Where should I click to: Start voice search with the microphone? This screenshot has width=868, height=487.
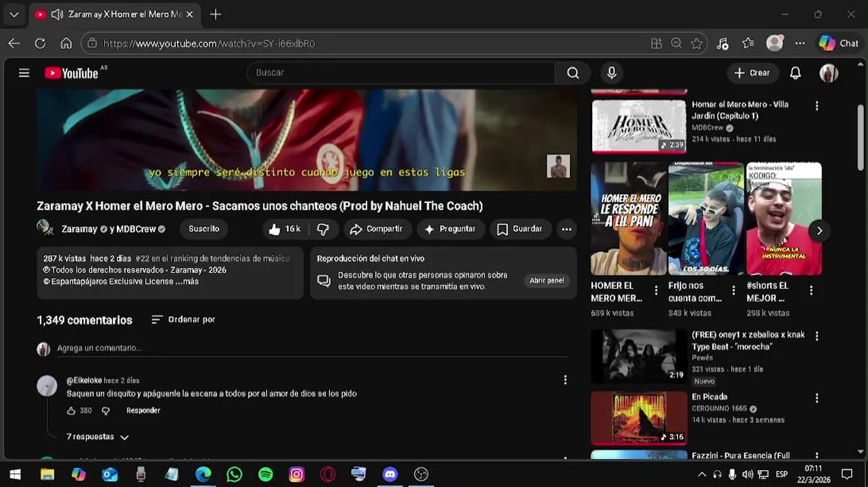click(x=612, y=73)
